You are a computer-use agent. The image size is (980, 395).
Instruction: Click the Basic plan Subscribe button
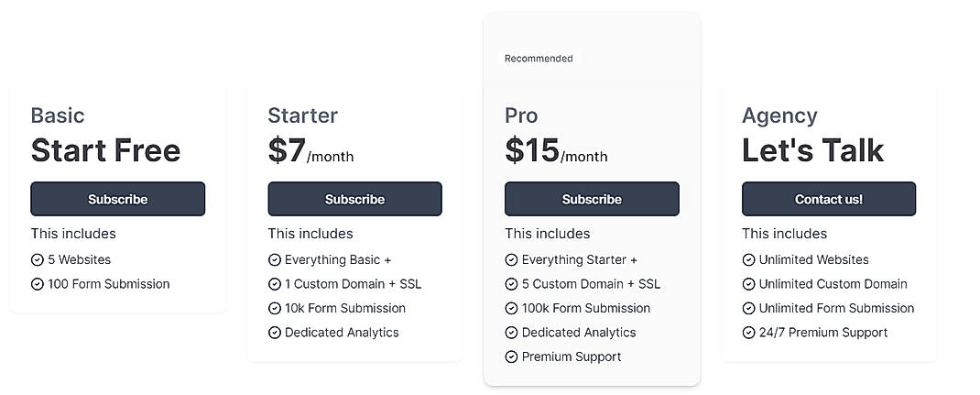117,199
